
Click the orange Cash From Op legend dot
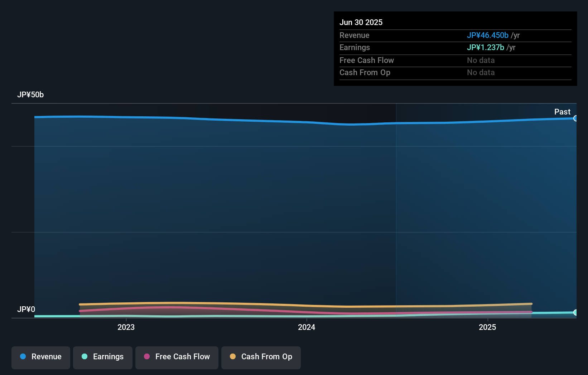(x=233, y=356)
